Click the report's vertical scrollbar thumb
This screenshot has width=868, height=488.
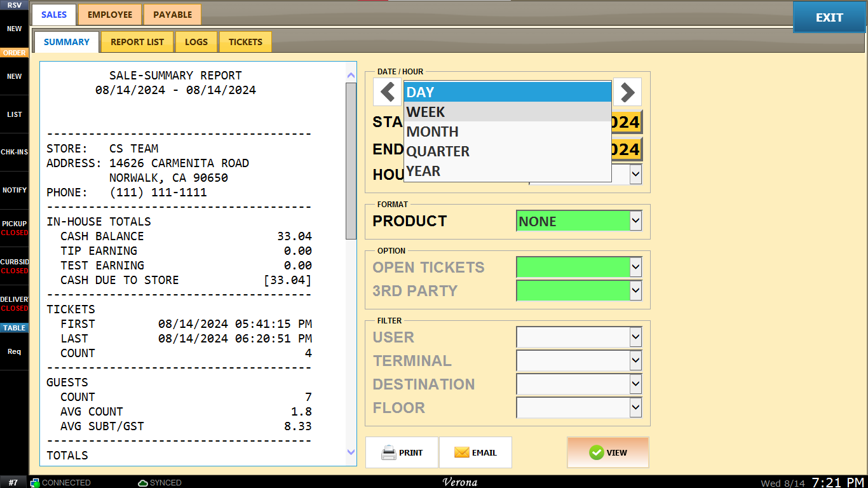(x=351, y=161)
